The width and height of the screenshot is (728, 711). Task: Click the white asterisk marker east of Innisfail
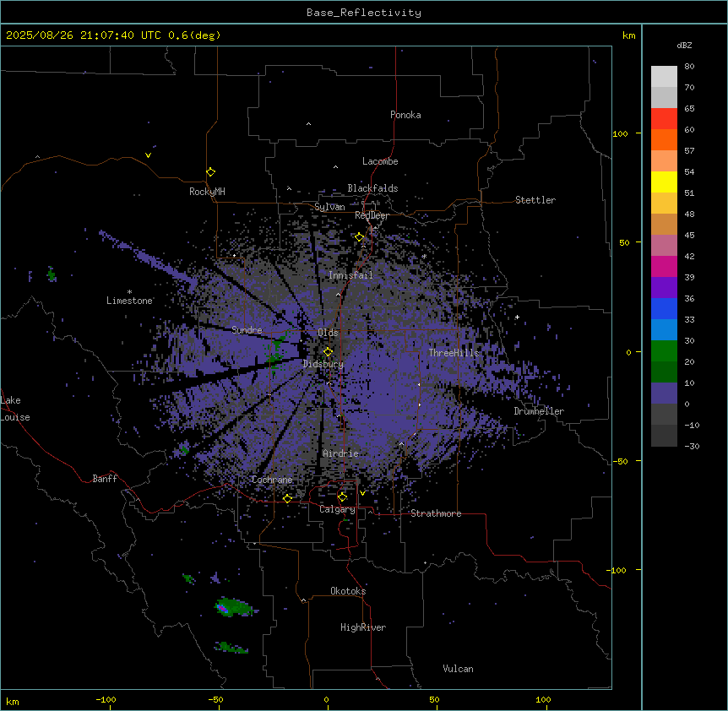point(424,257)
